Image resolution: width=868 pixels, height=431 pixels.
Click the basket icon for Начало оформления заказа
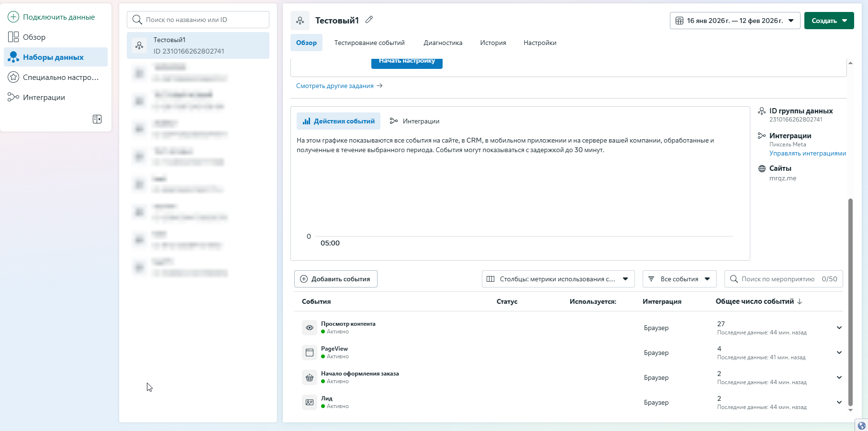(x=310, y=377)
